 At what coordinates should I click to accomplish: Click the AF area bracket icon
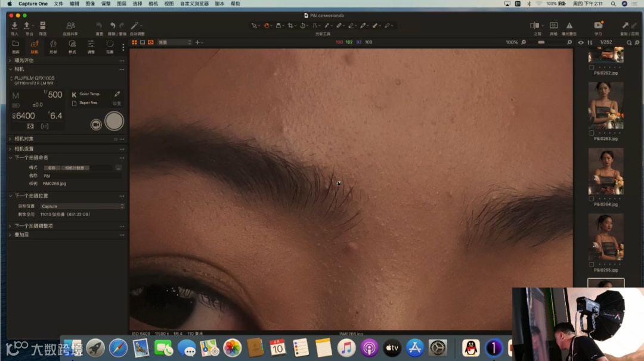pos(45,126)
